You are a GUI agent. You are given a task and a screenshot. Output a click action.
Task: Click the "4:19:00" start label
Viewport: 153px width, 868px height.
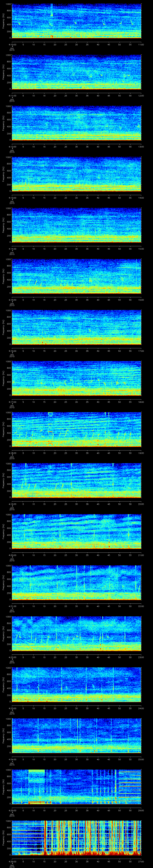point(12,504)
